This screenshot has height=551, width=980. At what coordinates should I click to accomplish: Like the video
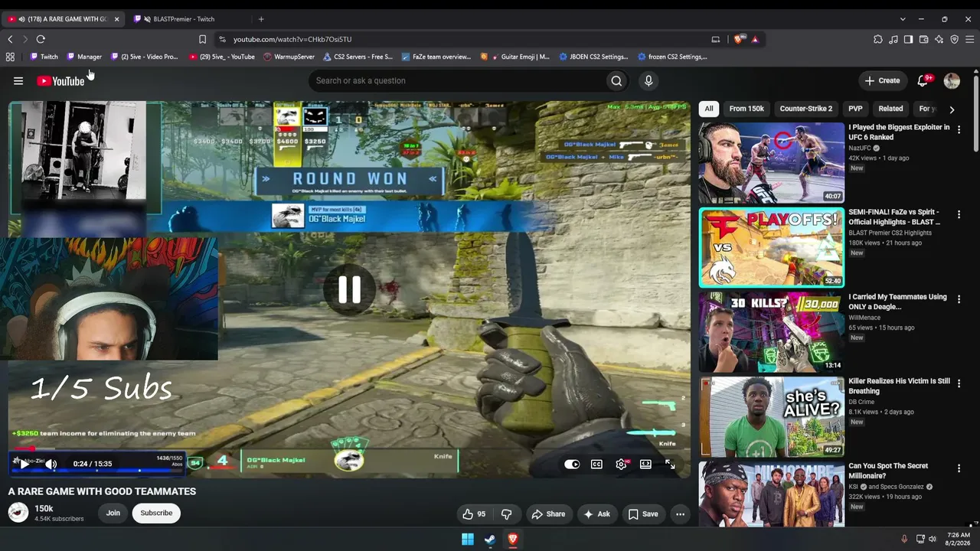pyautogui.click(x=475, y=514)
